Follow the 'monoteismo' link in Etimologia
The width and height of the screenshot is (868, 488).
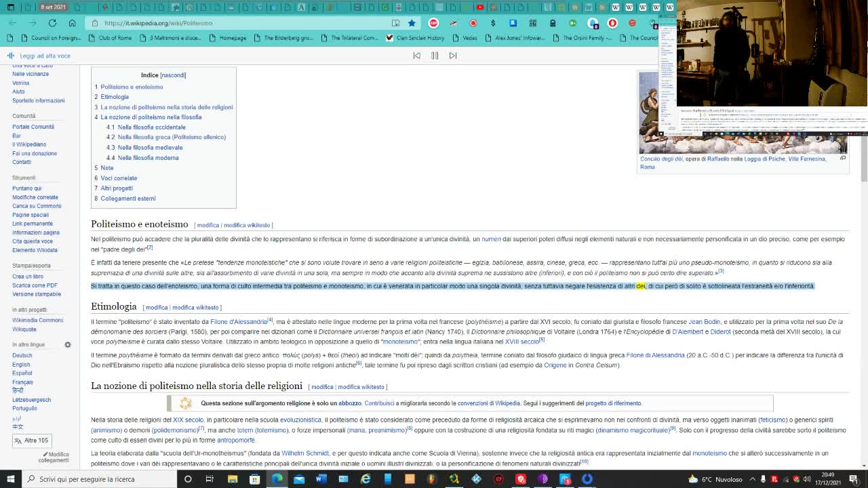[x=401, y=342]
